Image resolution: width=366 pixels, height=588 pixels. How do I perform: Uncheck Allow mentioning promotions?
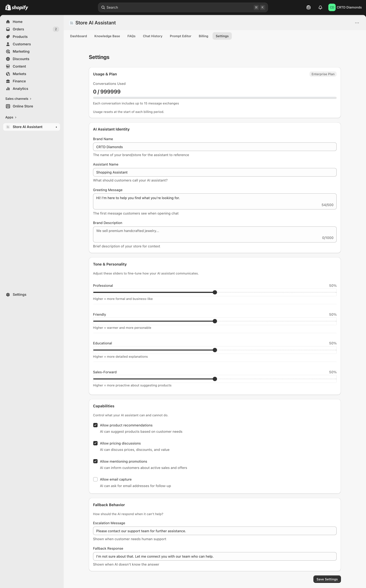(95, 461)
